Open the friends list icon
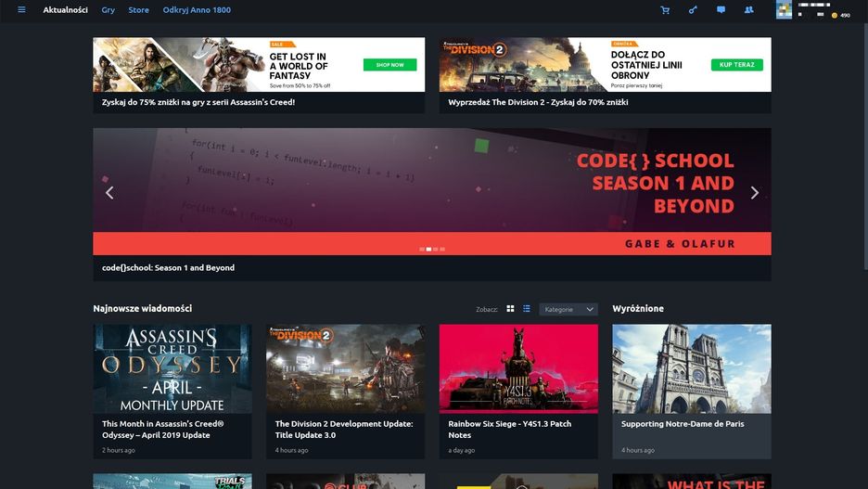This screenshot has height=489, width=868. pos(748,10)
